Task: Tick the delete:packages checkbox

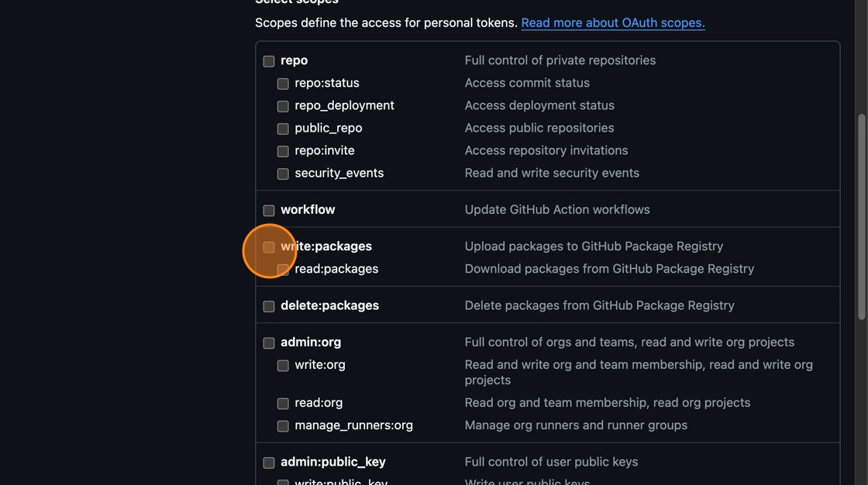Action: tap(269, 307)
